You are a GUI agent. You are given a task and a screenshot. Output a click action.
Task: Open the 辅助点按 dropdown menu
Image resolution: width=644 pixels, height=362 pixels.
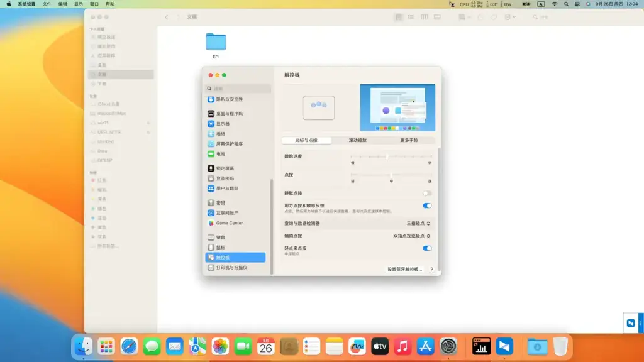click(x=411, y=236)
